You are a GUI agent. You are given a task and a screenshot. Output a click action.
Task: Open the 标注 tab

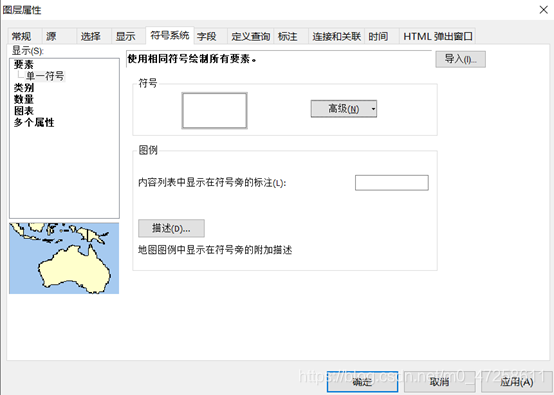pyautogui.click(x=291, y=36)
